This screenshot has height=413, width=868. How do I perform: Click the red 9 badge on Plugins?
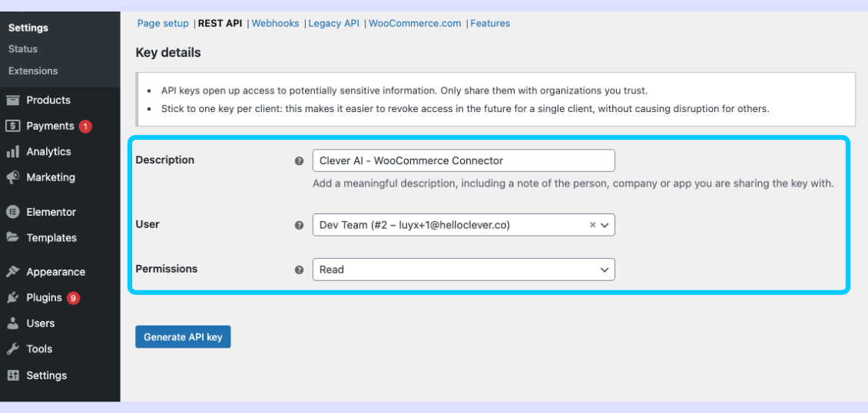tap(73, 298)
